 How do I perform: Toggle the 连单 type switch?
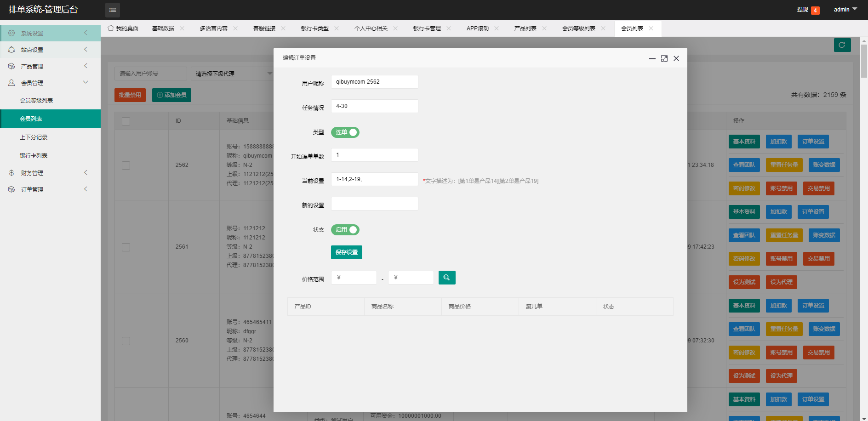coord(345,132)
